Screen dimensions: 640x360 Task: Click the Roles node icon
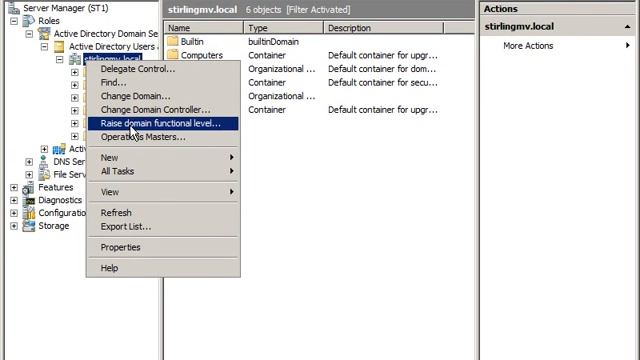pyautogui.click(x=28, y=20)
